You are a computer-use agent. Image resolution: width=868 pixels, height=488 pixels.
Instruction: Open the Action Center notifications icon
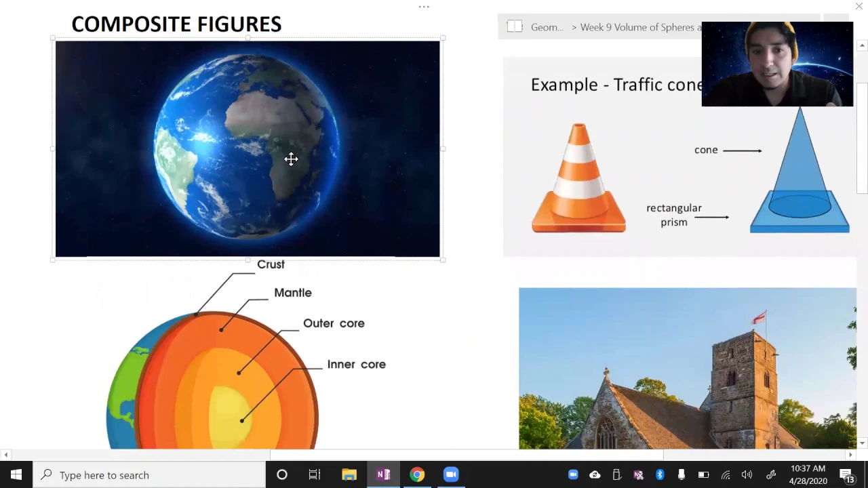(847, 475)
